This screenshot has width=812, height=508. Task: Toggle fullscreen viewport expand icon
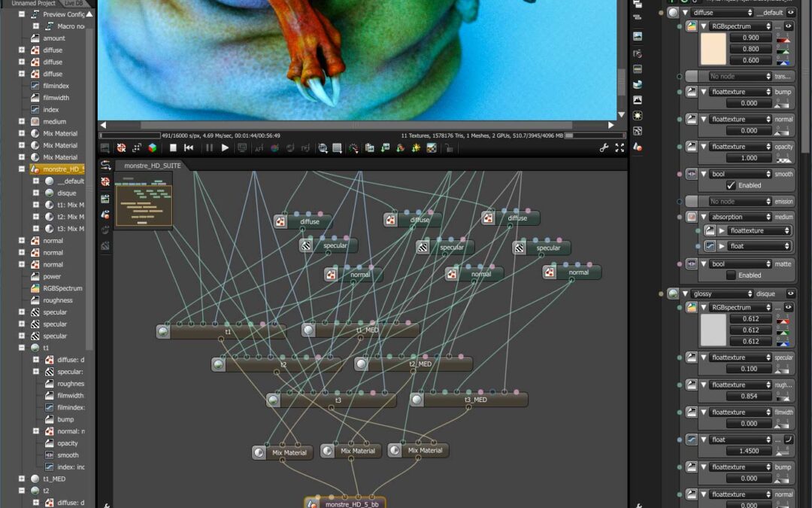[x=620, y=148]
